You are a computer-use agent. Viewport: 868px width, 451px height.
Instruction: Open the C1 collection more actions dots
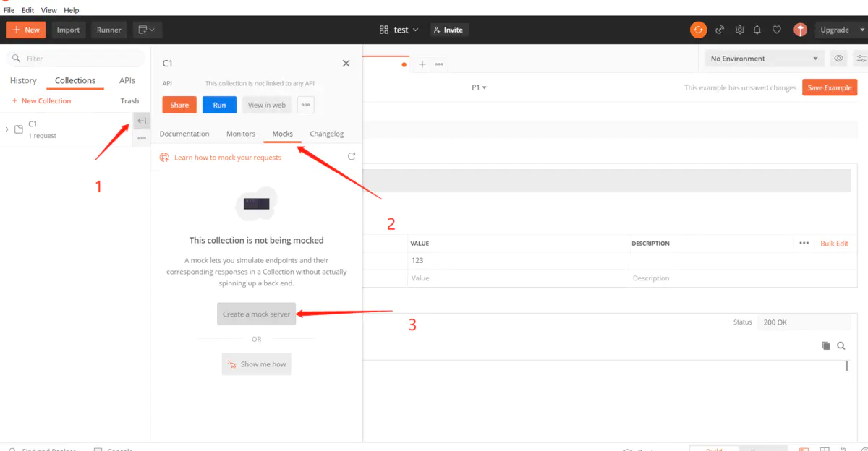(x=142, y=137)
